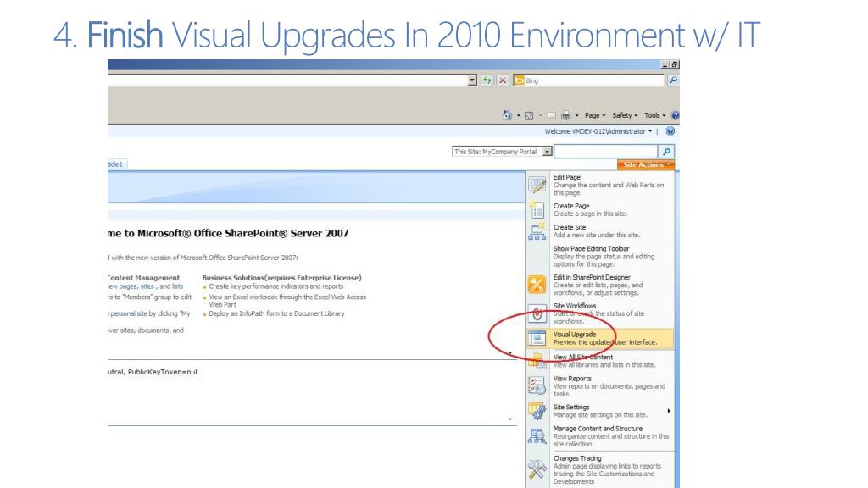Click the 'pages' link
Image resolution: width=868 pixels, height=488 pixels.
[128, 286]
